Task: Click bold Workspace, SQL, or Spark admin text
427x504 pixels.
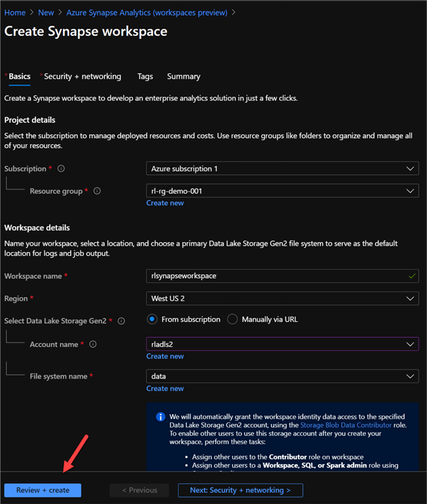Action: [x=315, y=465]
